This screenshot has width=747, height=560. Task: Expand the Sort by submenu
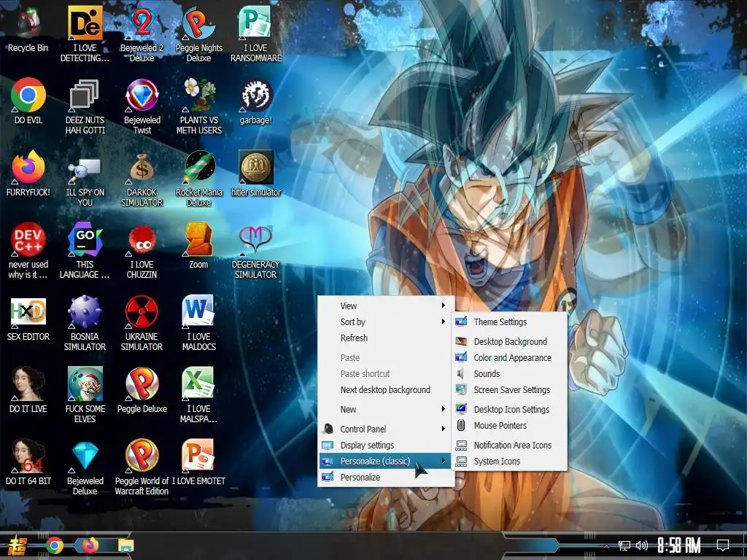[x=386, y=322]
